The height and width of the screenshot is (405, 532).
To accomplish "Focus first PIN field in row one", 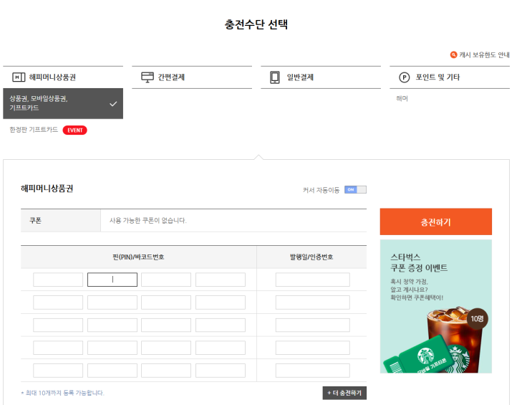I will 58,280.
